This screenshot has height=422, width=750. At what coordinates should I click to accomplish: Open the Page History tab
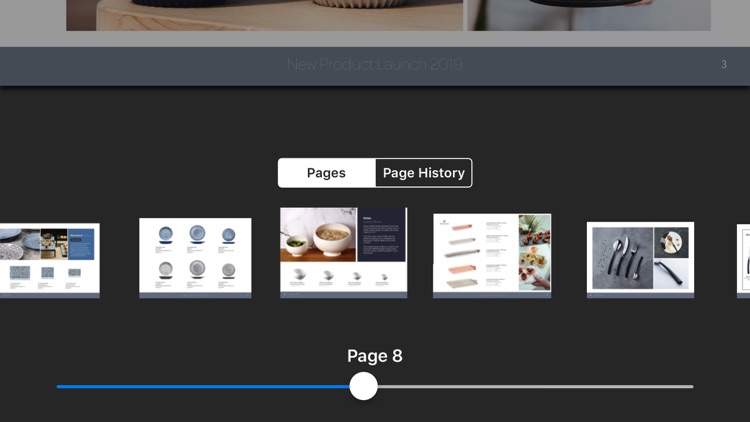pyautogui.click(x=424, y=173)
